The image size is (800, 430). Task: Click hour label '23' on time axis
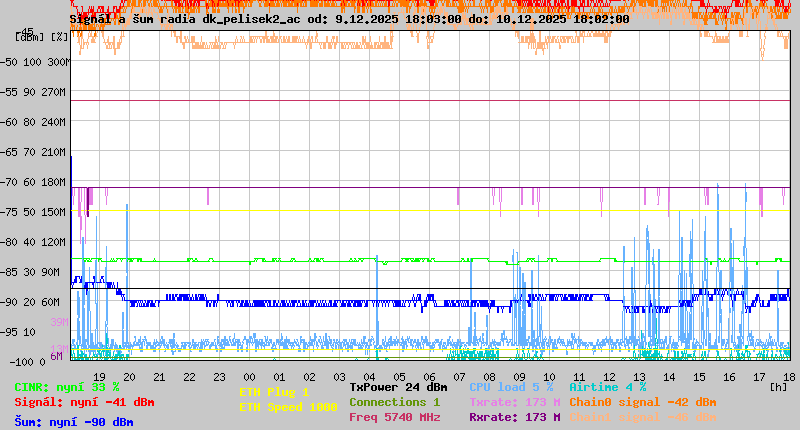coord(219,377)
